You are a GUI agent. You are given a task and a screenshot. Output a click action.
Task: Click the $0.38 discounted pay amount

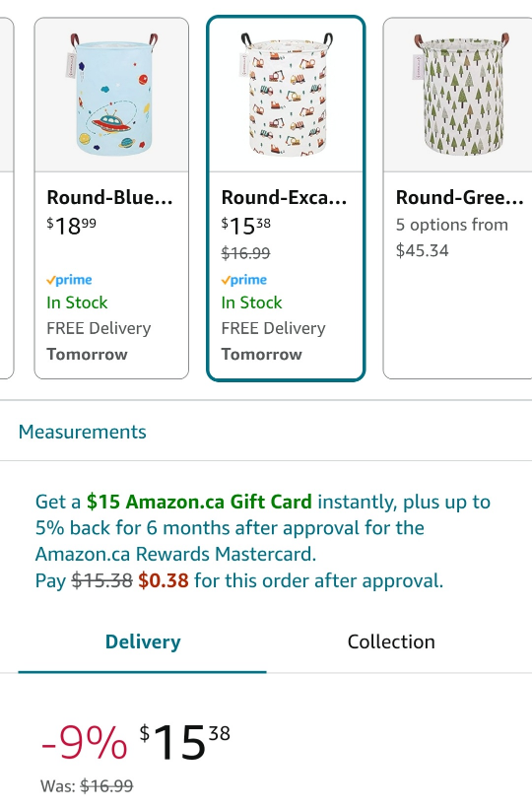click(x=164, y=580)
